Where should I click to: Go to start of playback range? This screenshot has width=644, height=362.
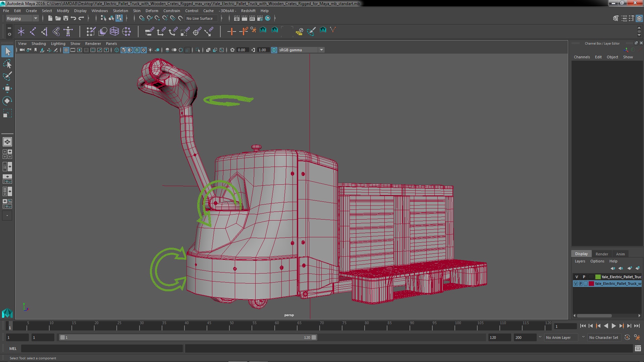[583, 326]
